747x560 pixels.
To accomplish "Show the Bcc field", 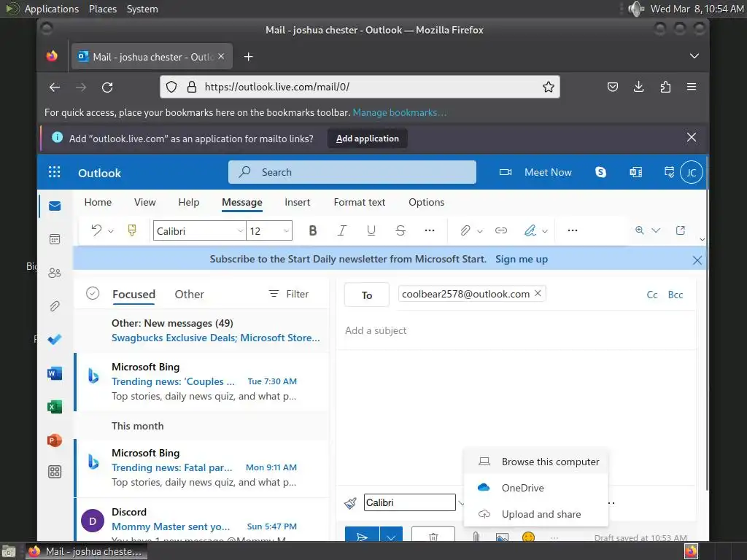I will pyautogui.click(x=676, y=295).
